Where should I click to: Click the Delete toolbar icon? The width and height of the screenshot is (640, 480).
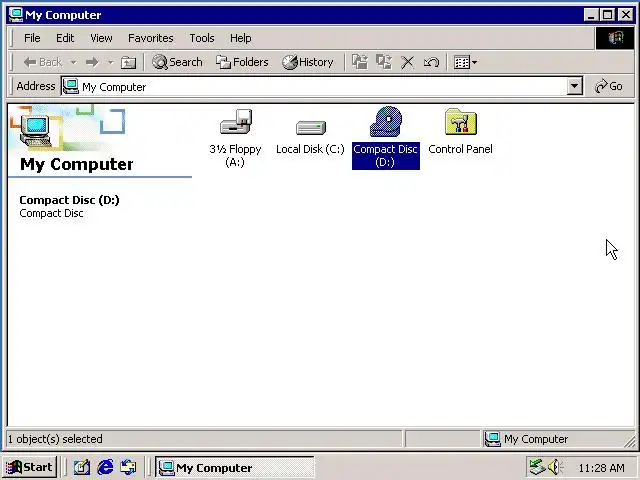click(x=407, y=62)
